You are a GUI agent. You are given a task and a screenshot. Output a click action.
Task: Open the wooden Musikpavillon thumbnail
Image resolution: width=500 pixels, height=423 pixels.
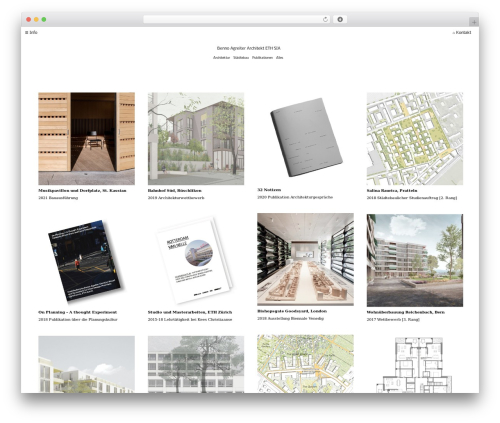point(86,139)
